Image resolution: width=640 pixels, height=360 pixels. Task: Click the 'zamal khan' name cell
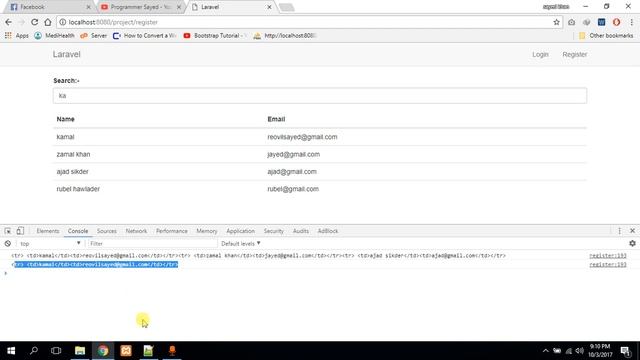point(73,154)
